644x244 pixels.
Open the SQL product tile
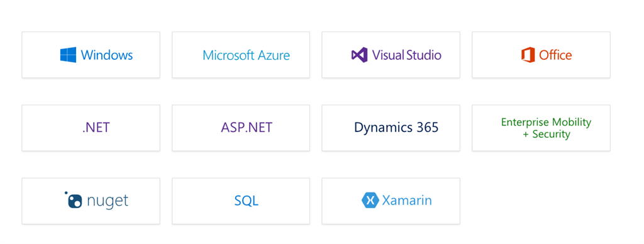(x=241, y=201)
